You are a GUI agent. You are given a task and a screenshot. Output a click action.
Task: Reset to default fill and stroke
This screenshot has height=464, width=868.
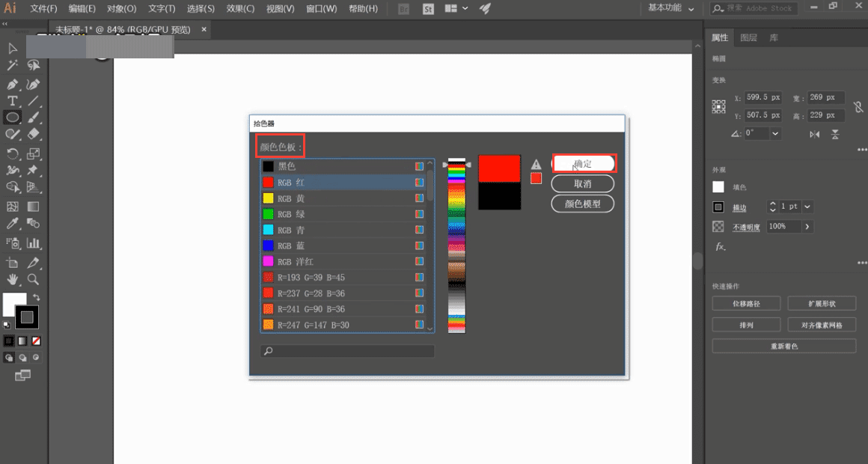point(7,325)
